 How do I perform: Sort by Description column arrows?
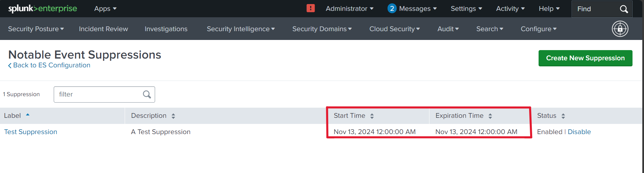tap(173, 116)
